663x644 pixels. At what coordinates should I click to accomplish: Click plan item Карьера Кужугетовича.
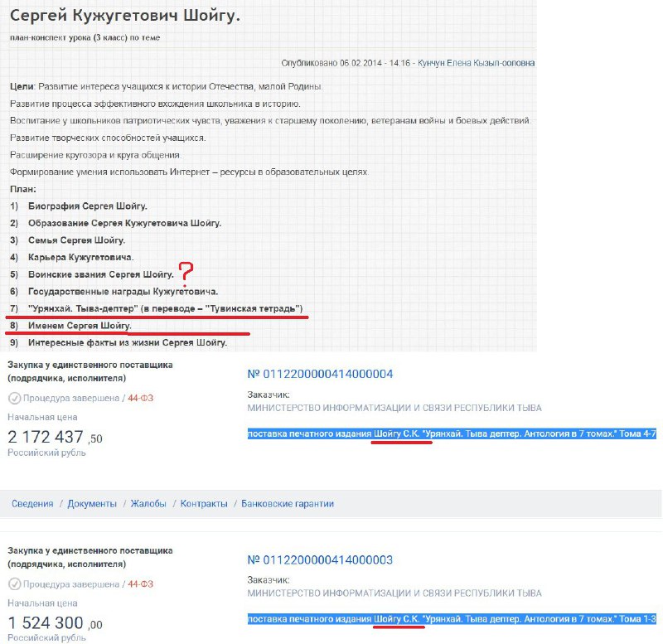80,257
